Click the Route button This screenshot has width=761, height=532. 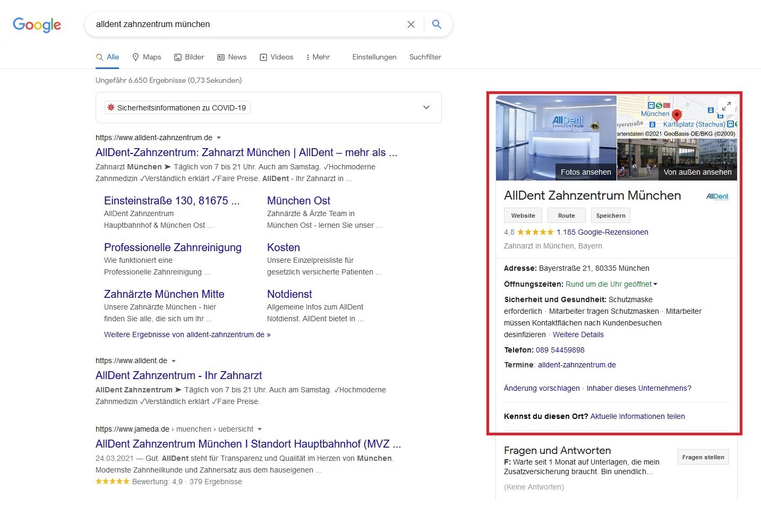point(567,216)
